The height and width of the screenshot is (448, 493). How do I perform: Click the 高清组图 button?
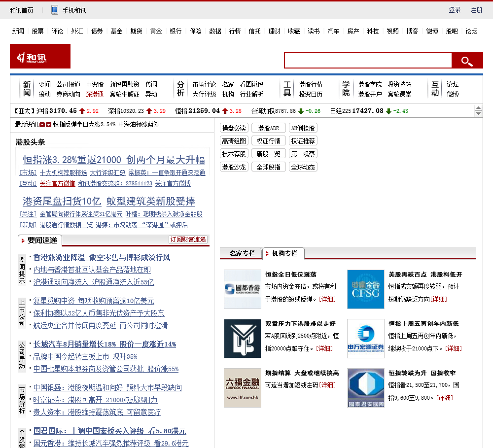[x=234, y=141]
